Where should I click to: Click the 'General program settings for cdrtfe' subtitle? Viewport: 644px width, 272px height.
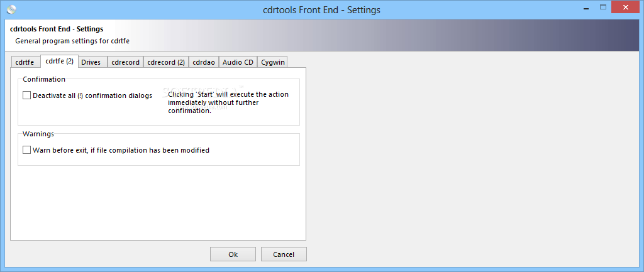click(x=72, y=41)
